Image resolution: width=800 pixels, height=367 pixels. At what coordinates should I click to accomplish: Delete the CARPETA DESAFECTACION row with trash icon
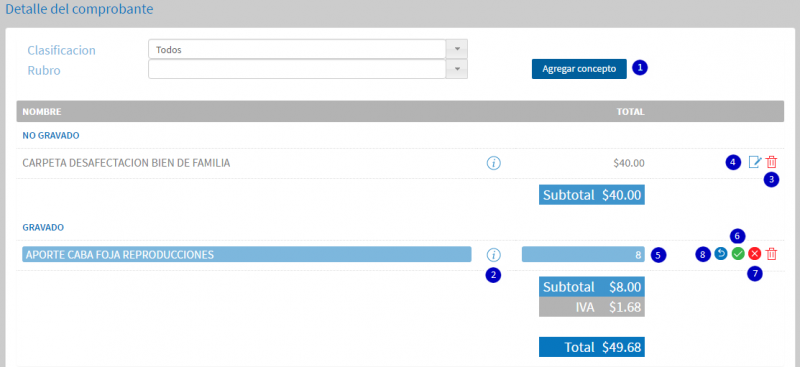(772, 163)
